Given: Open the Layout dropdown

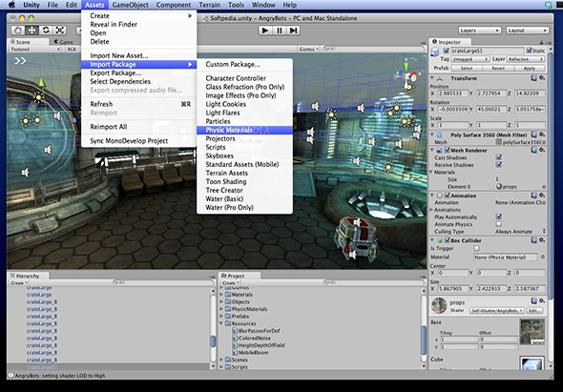Looking at the screenshot, I should (x=528, y=31).
